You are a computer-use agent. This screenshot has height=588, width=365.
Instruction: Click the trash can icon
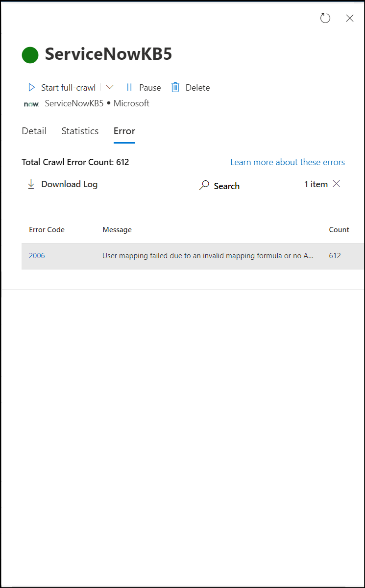coord(175,88)
